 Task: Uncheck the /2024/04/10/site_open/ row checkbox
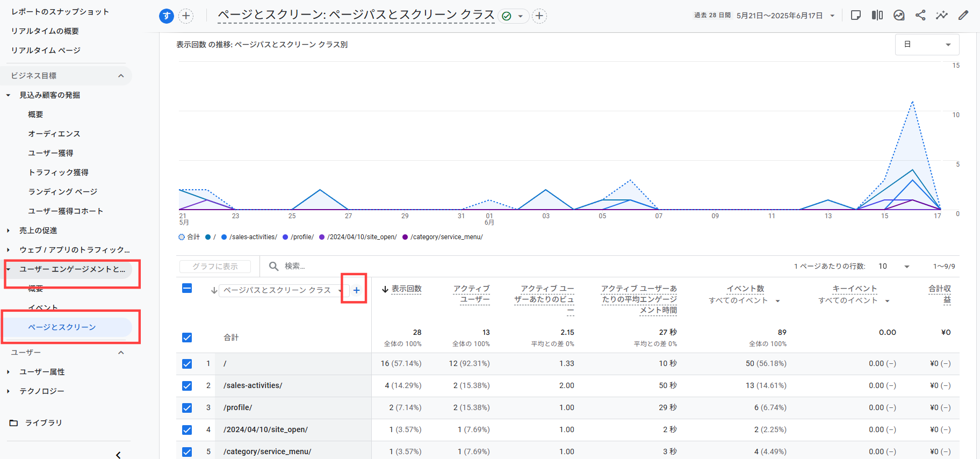[x=187, y=430]
